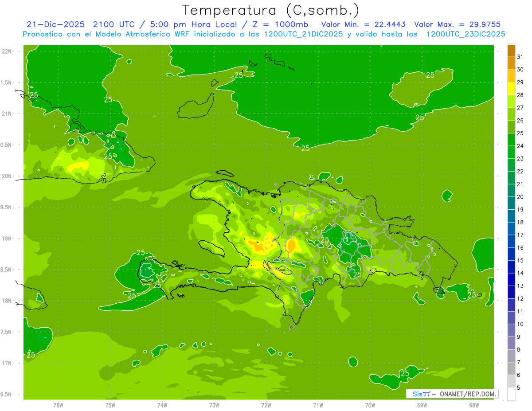Click the legend value "5"

[x=519, y=388]
